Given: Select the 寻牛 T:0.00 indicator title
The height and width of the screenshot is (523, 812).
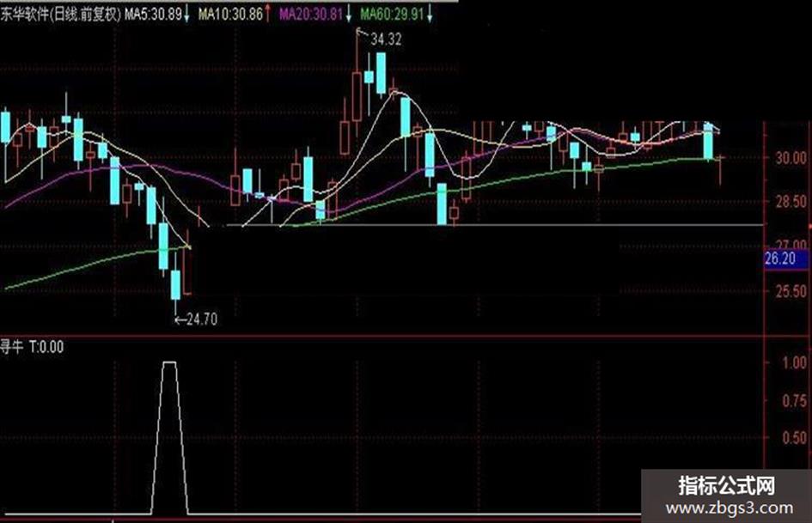Looking at the screenshot, I should click(x=32, y=346).
